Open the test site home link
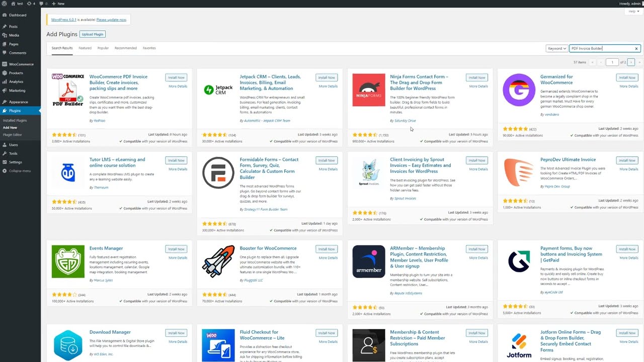This screenshot has height=362, width=644. 17,4
